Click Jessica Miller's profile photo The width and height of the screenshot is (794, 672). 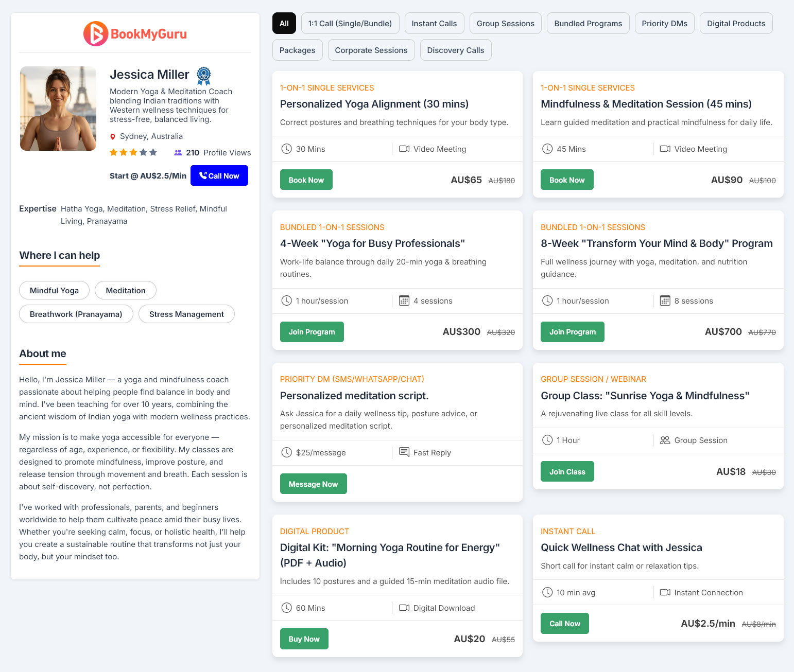click(58, 109)
